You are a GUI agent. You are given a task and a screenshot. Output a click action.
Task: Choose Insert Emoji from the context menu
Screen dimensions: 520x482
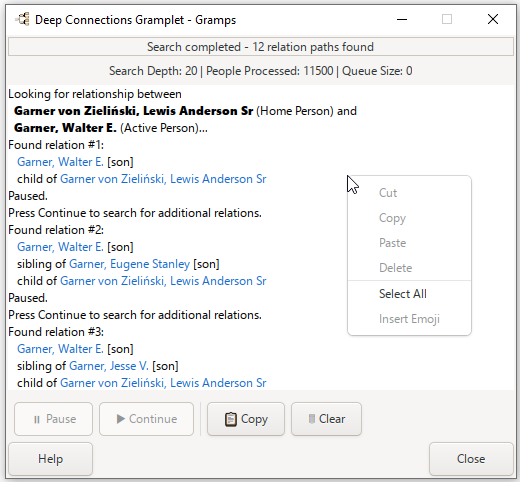coord(409,319)
